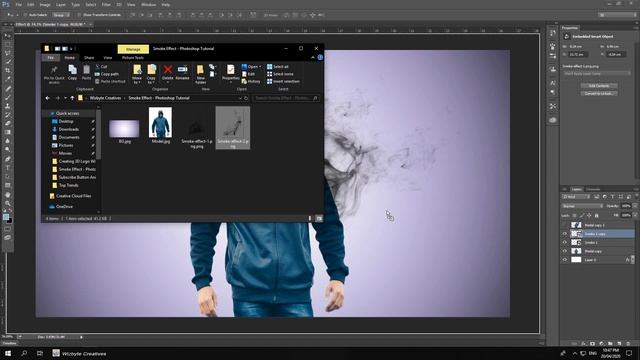Image resolution: width=640 pixels, height=360 pixels.
Task: Click the Photoshop foreground color swatch
Action: (x=6, y=217)
